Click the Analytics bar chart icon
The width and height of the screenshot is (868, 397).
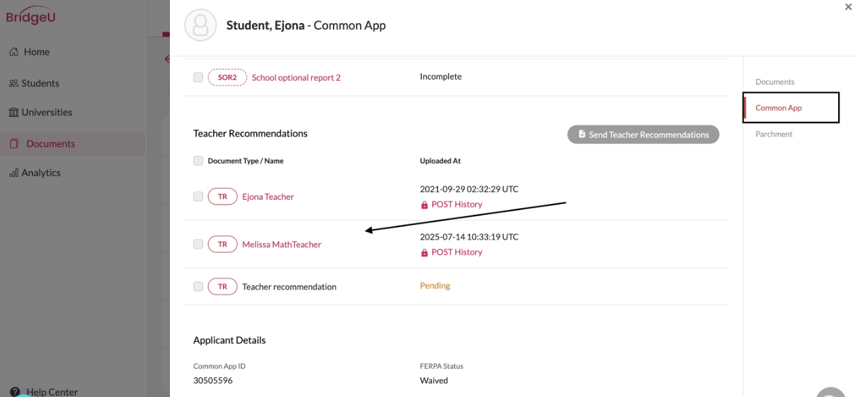click(x=14, y=173)
